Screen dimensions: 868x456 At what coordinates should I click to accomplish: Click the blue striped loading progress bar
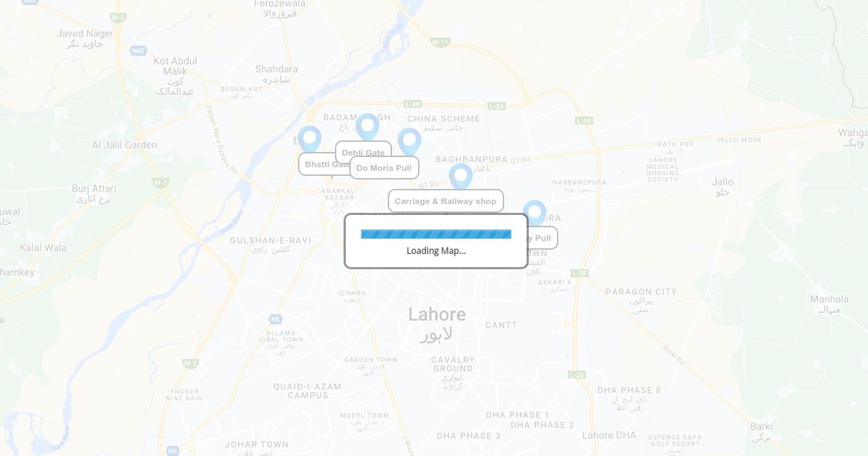[436, 234]
